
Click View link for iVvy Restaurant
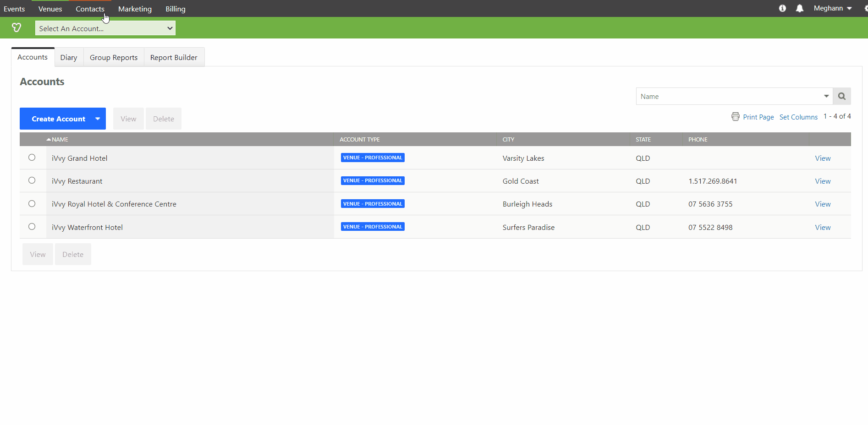(x=823, y=181)
